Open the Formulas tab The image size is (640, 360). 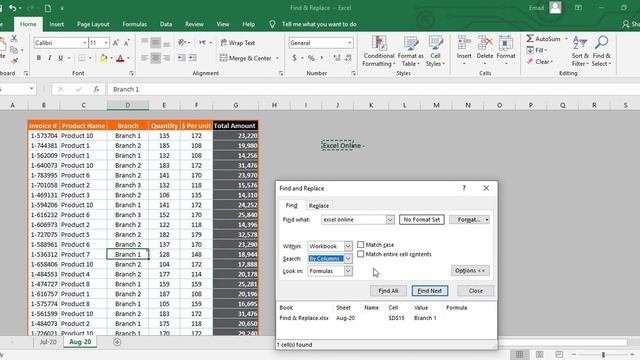coord(135,24)
